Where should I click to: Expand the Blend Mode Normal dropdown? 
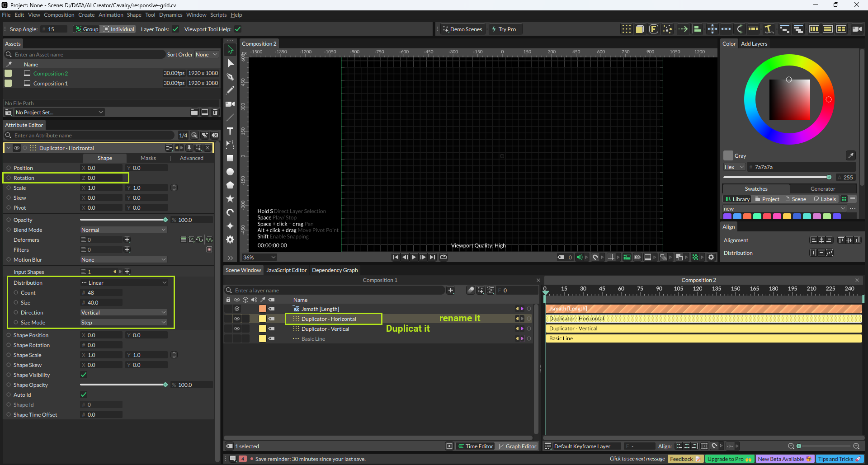point(124,230)
